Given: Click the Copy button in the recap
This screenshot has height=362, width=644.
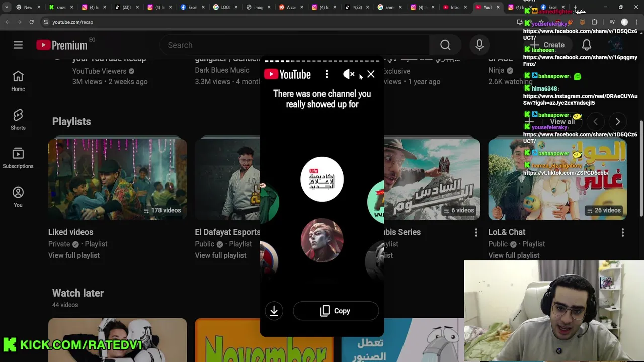Looking at the screenshot, I should point(336,311).
